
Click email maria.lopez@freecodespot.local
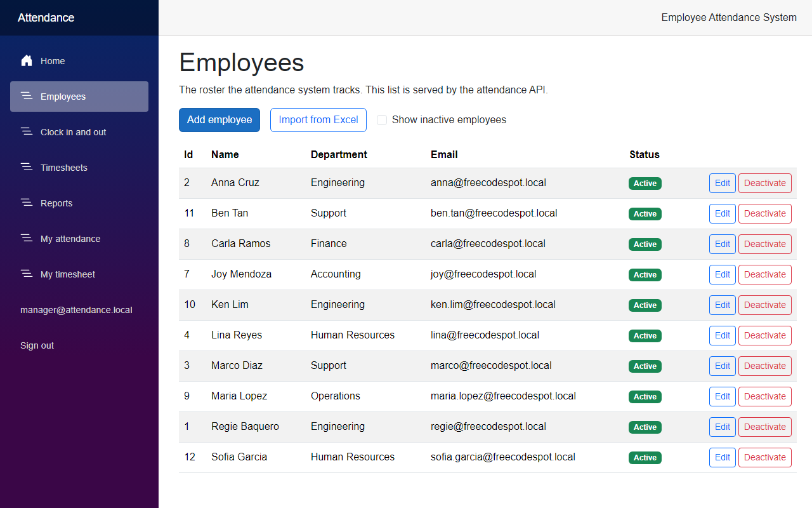pyautogui.click(x=503, y=396)
